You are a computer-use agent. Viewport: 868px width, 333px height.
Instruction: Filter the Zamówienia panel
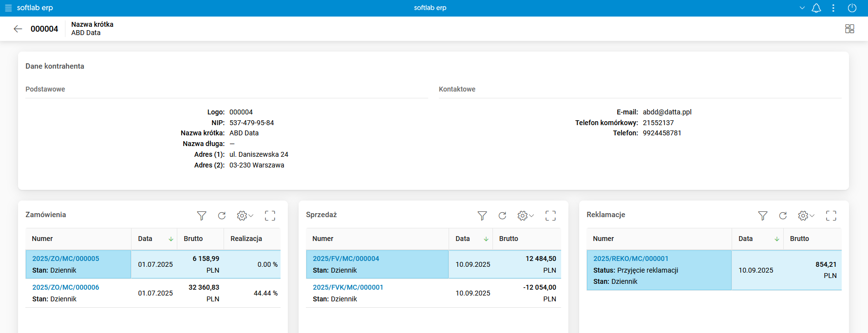click(202, 216)
